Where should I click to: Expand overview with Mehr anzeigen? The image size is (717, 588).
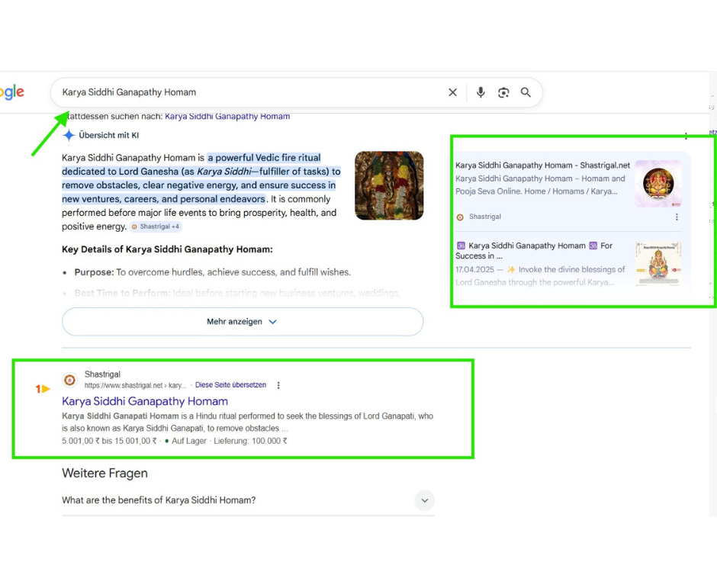point(243,321)
